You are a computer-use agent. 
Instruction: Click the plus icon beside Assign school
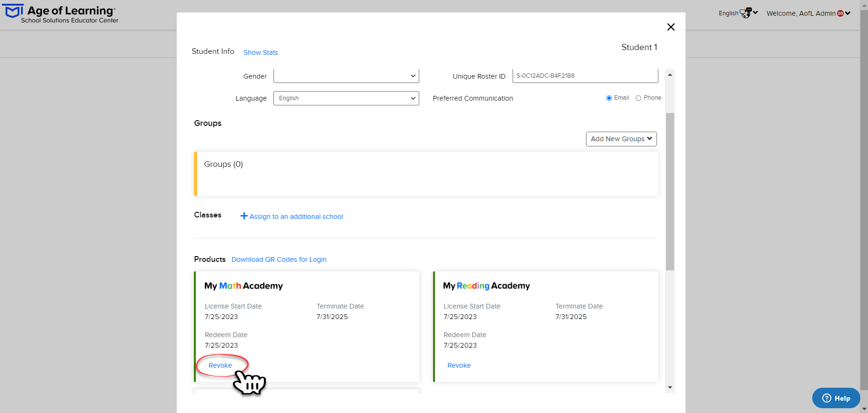point(244,216)
